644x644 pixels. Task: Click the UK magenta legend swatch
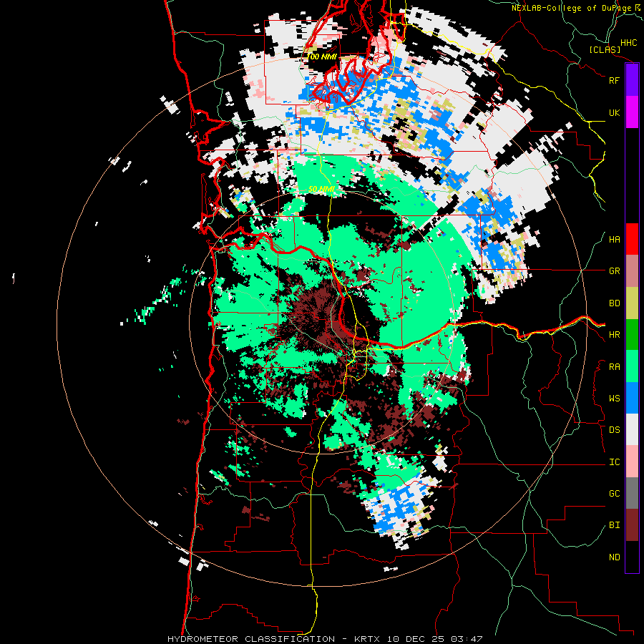point(632,112)
